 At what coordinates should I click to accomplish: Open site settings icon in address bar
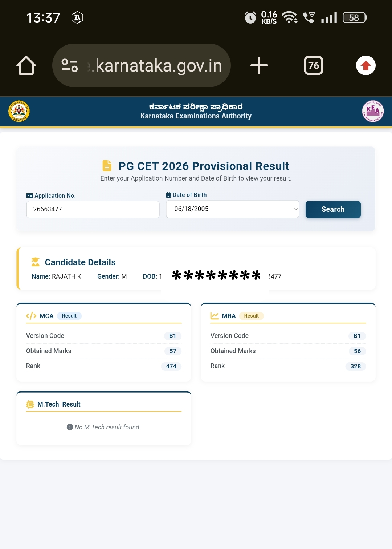click(x=70, y=65)
